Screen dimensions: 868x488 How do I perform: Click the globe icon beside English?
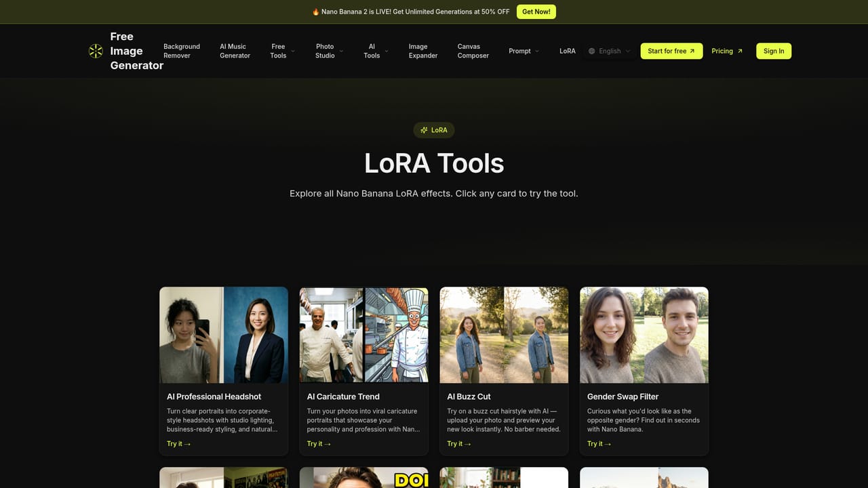pos(592,51)
